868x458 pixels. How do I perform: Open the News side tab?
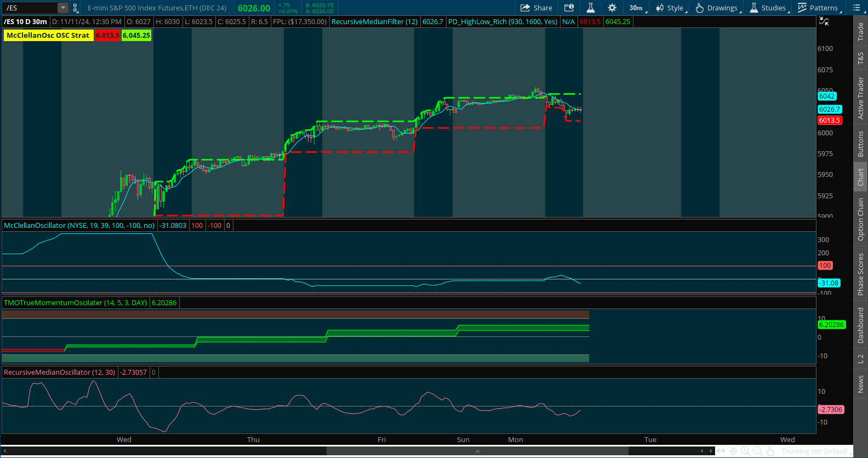click(x=860, y=384)
